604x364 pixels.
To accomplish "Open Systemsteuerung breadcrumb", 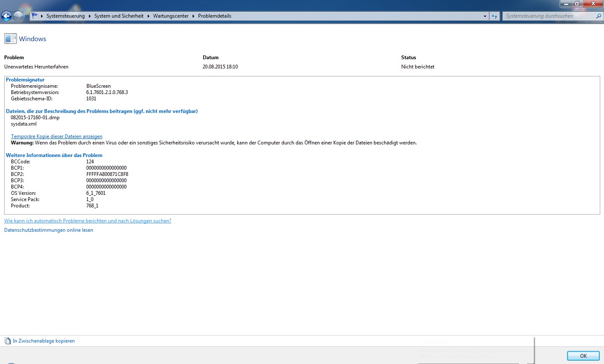I will [65, 16].
